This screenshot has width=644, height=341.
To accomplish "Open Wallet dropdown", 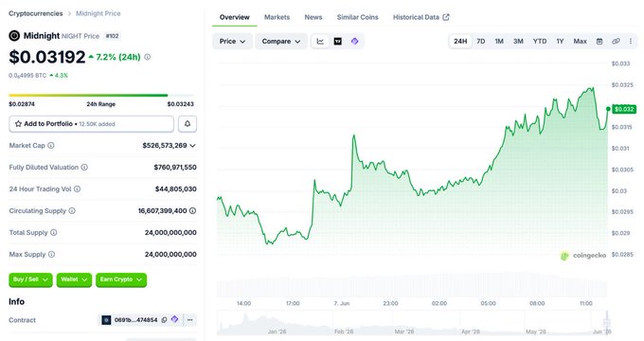I will pyautogui.click(x=74, y=279).
